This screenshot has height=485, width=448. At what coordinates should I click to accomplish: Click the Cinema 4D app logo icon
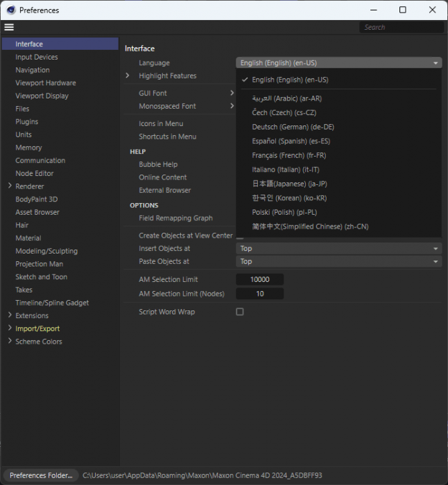click(11, 10)
